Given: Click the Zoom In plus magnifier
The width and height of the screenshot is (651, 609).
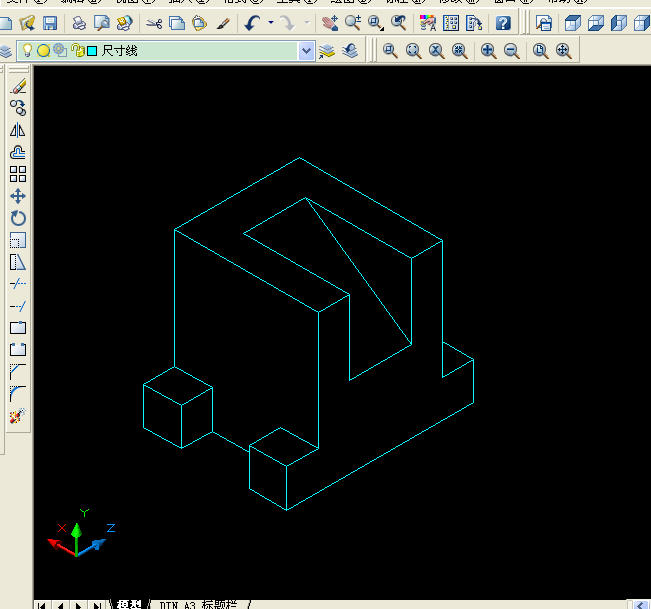Looking at the screenshot, I should (488, 51).
